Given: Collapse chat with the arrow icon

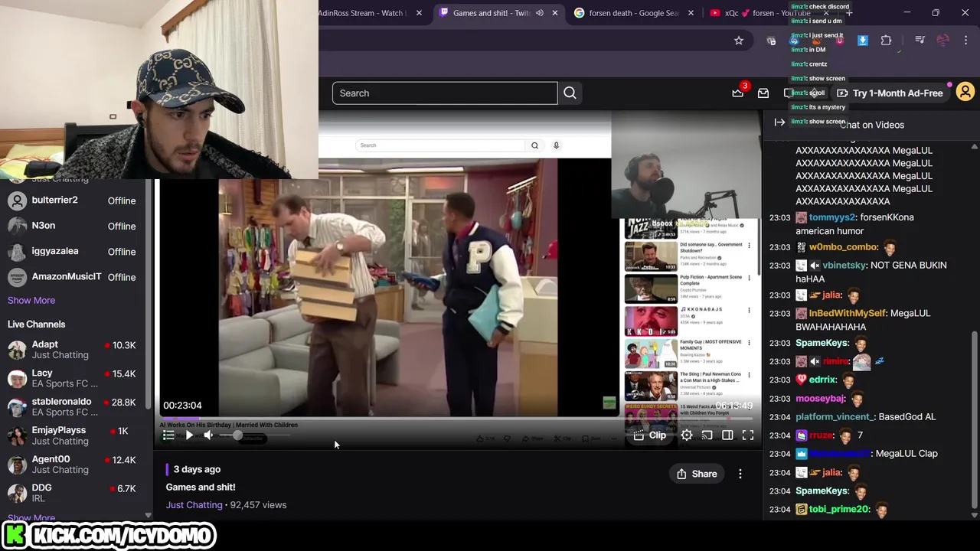Looking at the screenshot, I should tap(779, 122).
